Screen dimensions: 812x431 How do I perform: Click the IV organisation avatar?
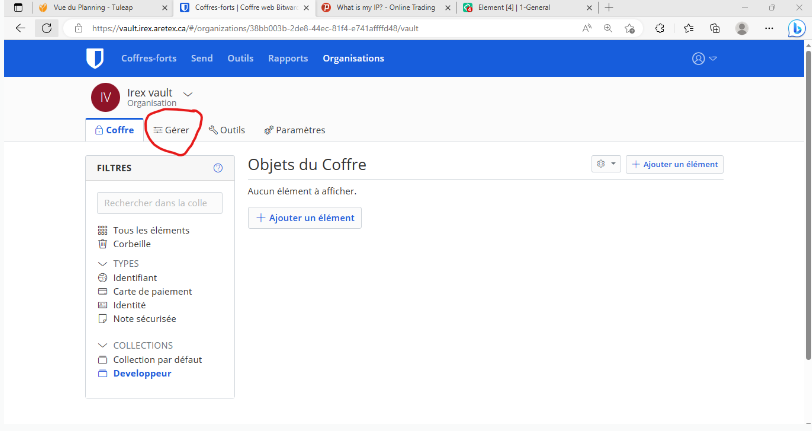pyautogui.click(x=105, y=97)
